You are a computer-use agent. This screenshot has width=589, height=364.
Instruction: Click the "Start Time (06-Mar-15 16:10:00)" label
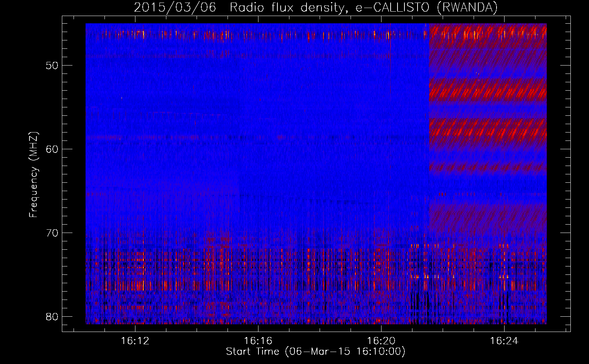click(x=316, y=352)
